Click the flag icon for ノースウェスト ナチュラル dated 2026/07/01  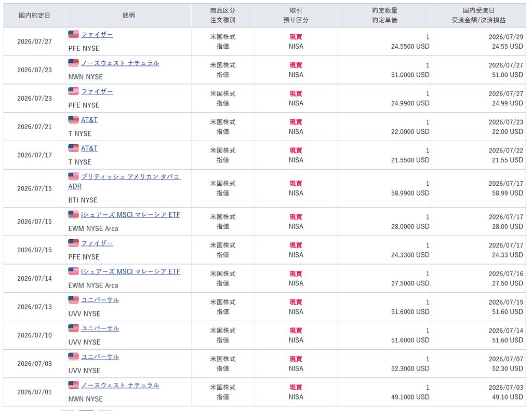coord(73,385)
